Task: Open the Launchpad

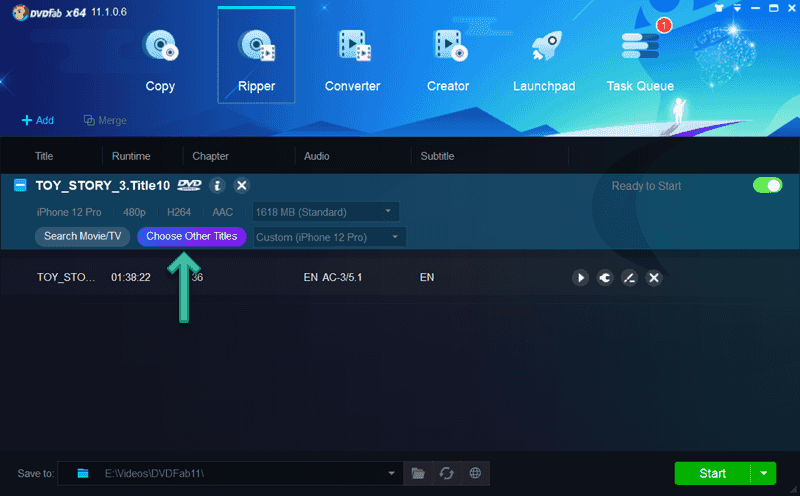Action: (x=544, y=60)
